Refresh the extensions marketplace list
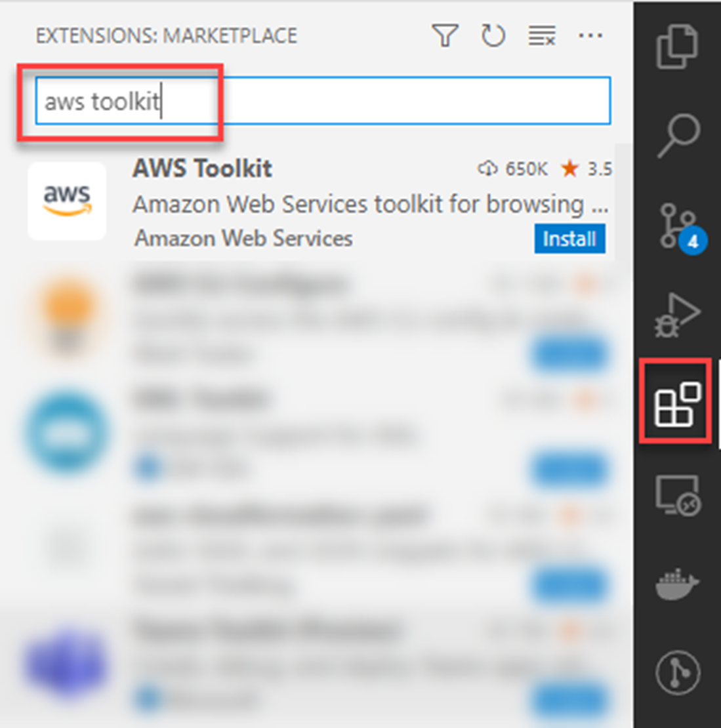 coord(493,35)
